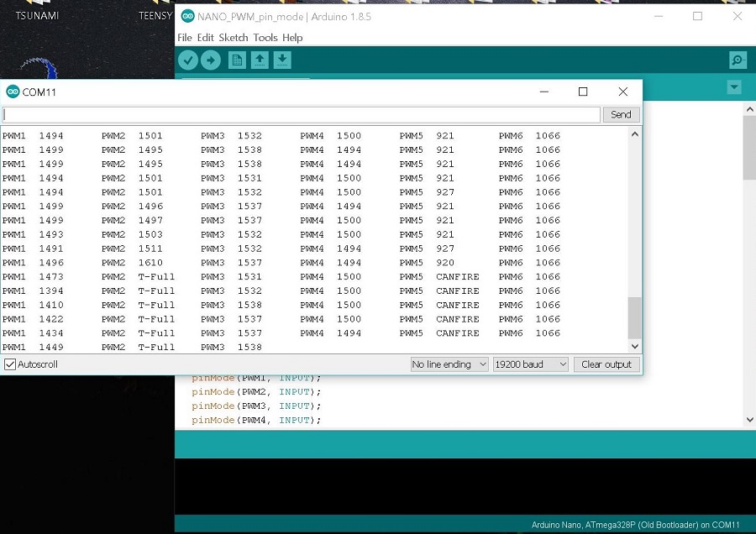
Task: Click the Upload sketch arrow icon
Action: pos(211,60)
